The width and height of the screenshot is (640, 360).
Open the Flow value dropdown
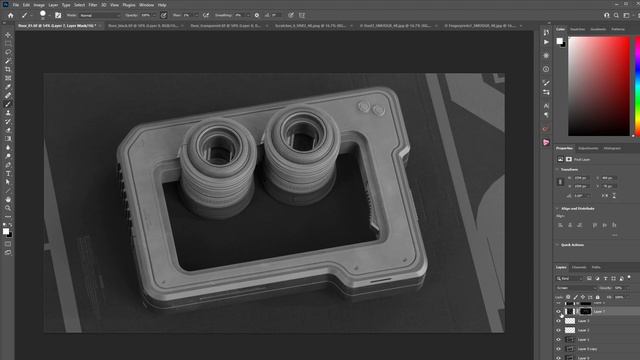(x=196, y=16)
